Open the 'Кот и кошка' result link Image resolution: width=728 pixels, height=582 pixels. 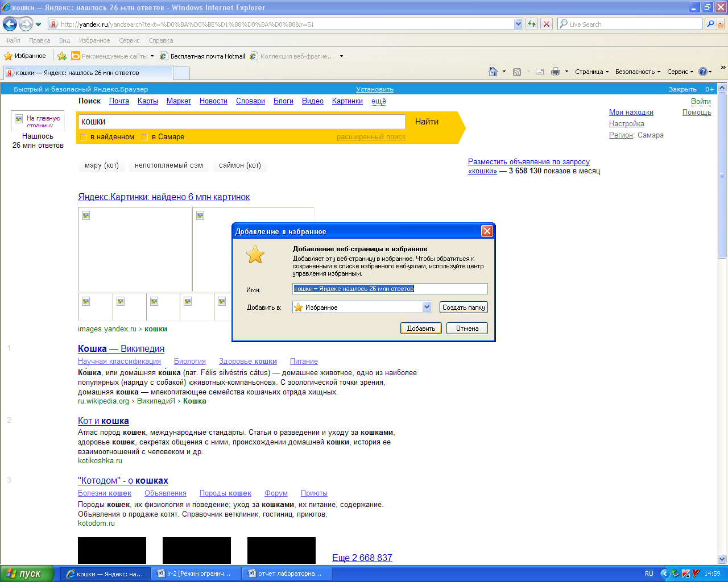pos(104,421)
